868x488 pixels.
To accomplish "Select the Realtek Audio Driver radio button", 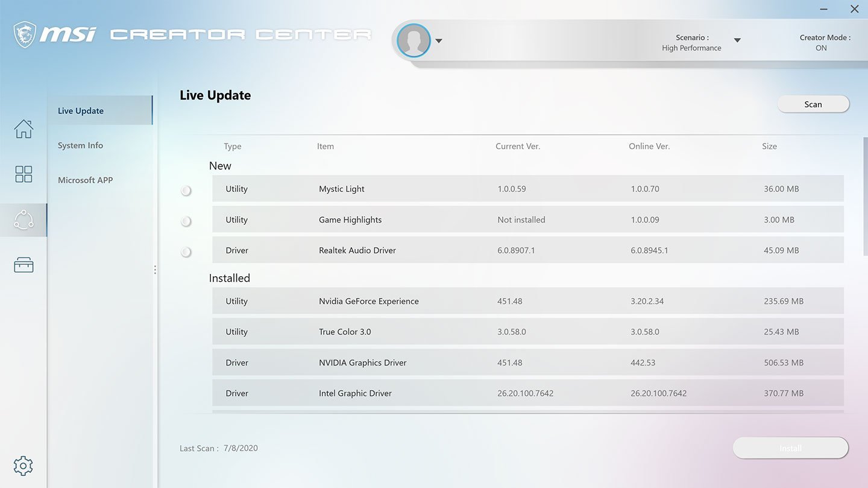I will pyautogui.click(x=186, y=252).
